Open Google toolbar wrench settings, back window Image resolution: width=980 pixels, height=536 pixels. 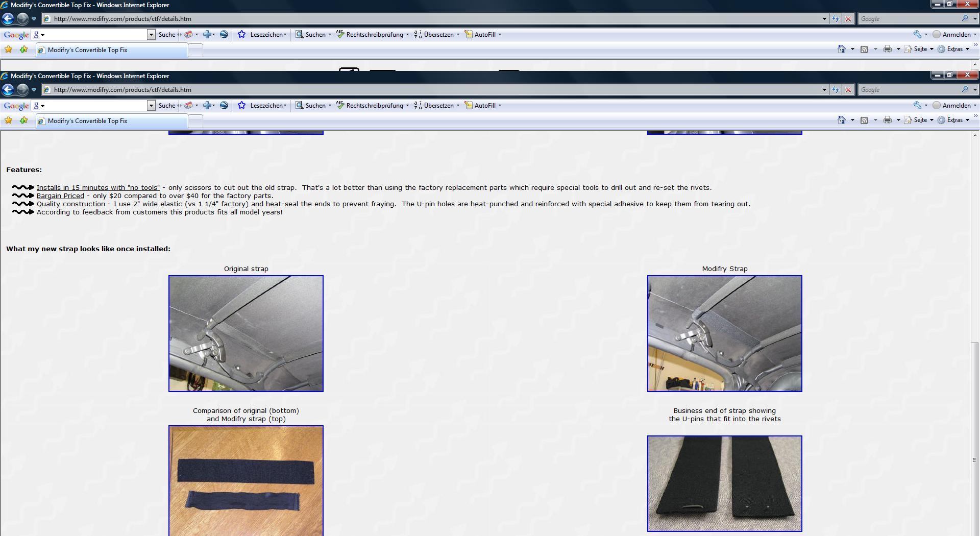[918, 35]
